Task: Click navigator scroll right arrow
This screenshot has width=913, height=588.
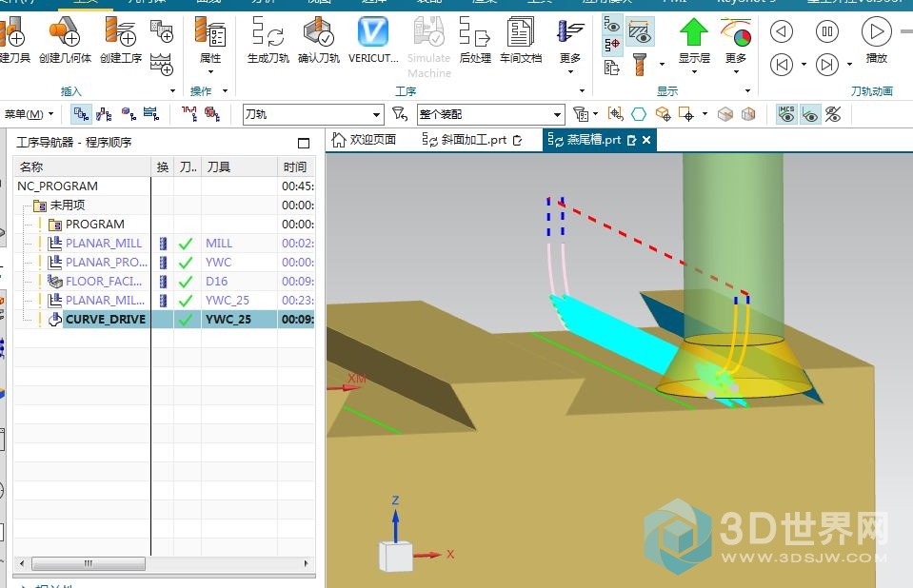Action: 306,563
